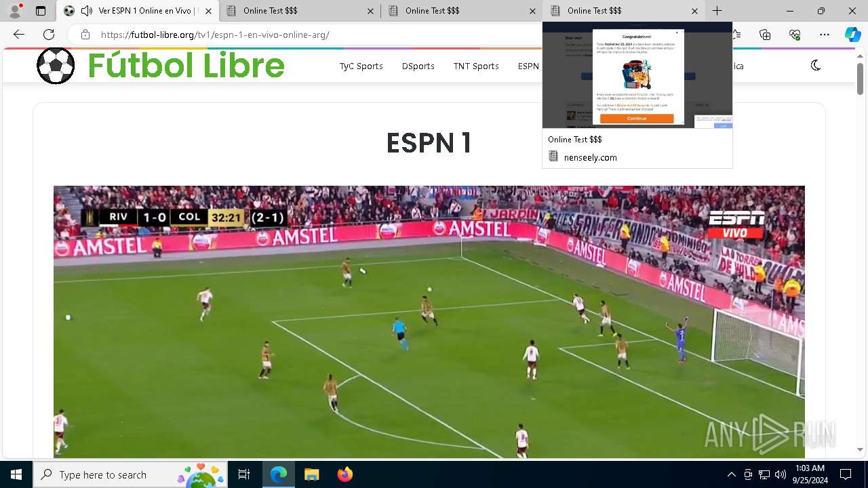Click the page's vertical scrollbar thumb
Viewport: 868px width, 488px height.
(x=860, y=79)
